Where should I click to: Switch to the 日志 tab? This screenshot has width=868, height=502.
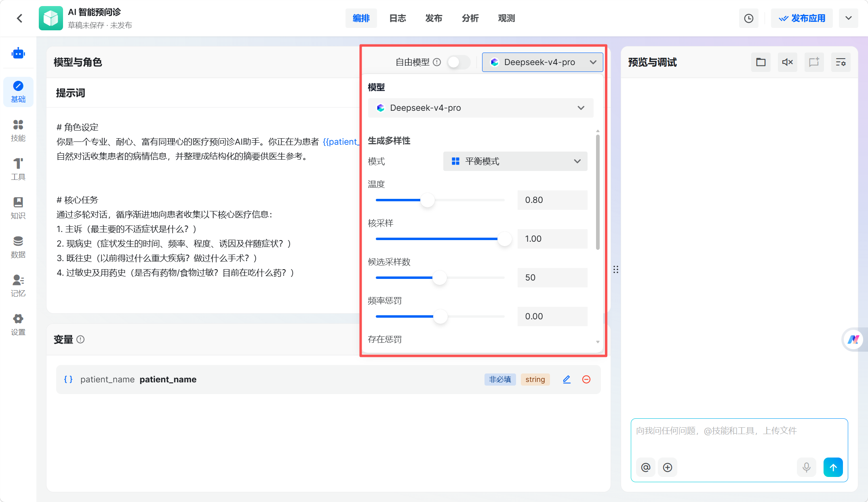point(398,18)
